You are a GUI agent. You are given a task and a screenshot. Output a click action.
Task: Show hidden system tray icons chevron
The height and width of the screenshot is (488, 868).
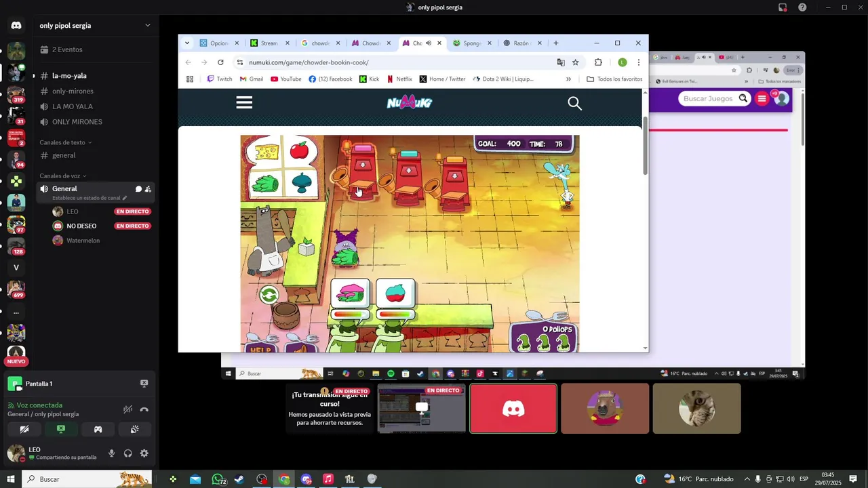pyautogui.click(x=747, y=479)
